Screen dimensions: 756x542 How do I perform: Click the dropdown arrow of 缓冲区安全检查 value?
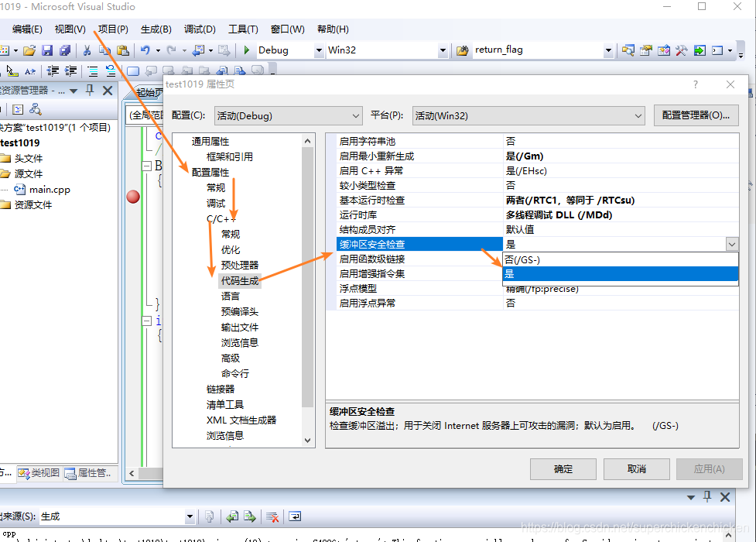click(x=732, y=244)
